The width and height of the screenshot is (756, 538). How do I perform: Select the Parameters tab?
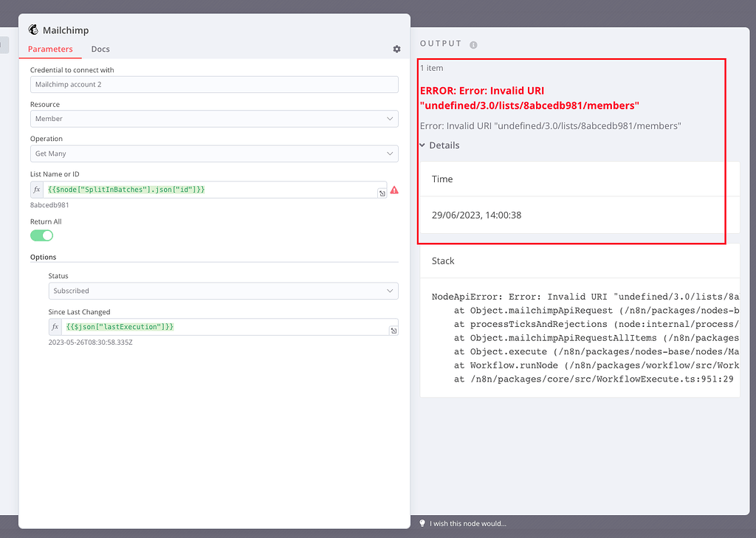coord(50,49)
